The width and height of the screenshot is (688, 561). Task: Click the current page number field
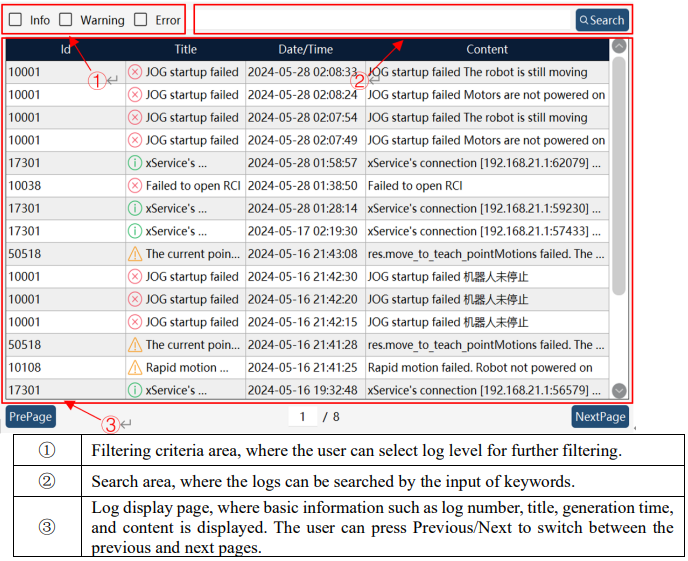(302, 416)
